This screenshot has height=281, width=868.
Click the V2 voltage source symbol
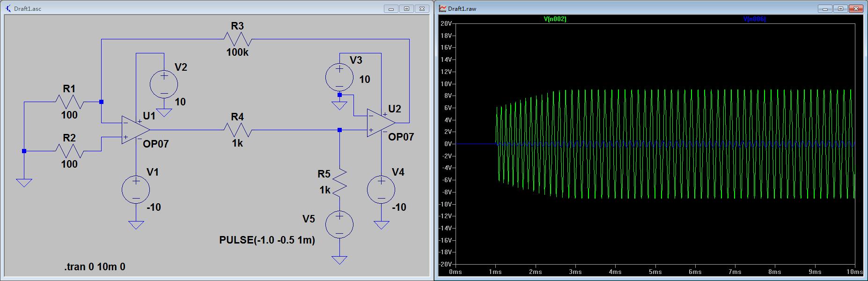164,84
